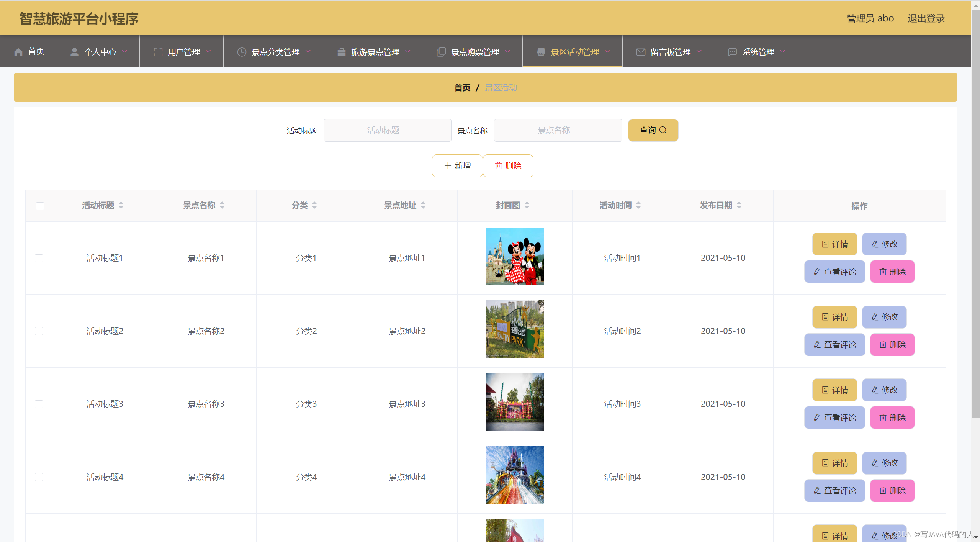980x542 pixels.
Task: Click pencil icon in 查看评论 for 活动标题2
Action: pyautogui.click(x=817, y=345)
